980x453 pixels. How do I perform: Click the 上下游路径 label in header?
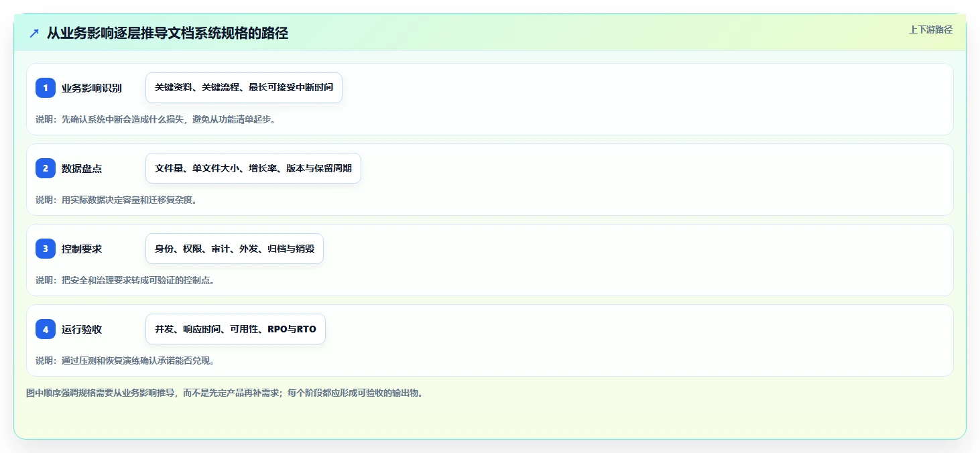tap(930, 29)
